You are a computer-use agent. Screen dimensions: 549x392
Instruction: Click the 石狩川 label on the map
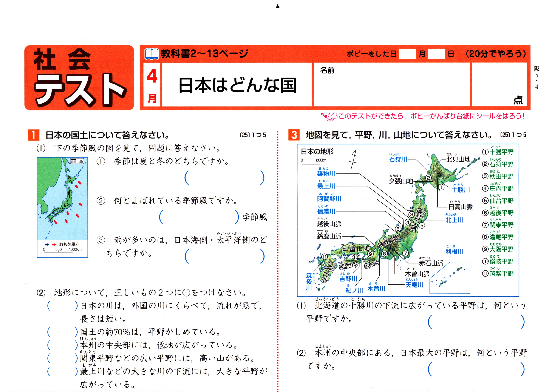pyautogui.click(x=398, y=158)
